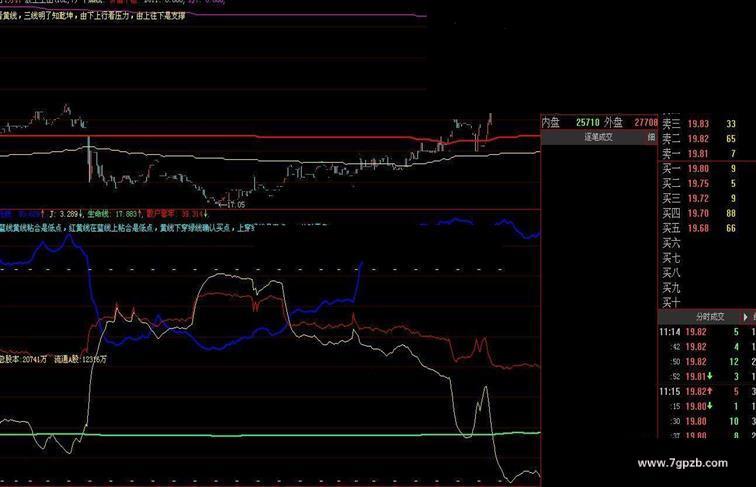The height and width of the screenshot is (487, 756).
Task: Click the 流通A股:12316万 label
Action: click(x=81, y=359)
